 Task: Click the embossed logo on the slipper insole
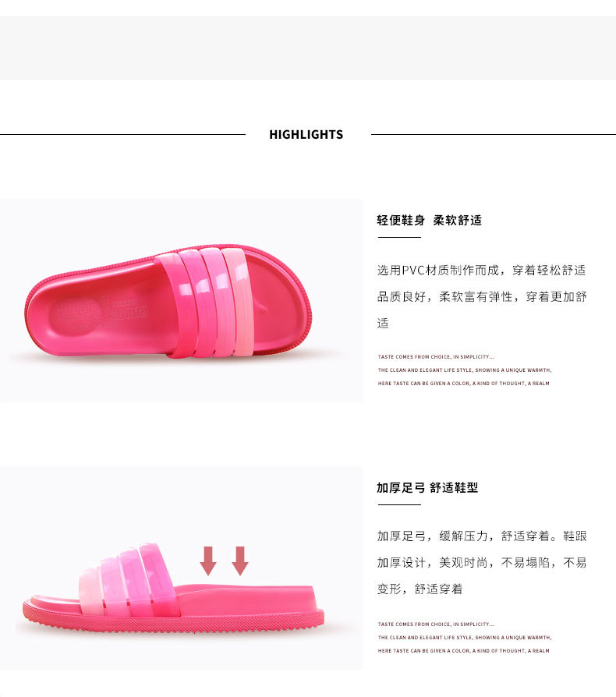point(101,311)
